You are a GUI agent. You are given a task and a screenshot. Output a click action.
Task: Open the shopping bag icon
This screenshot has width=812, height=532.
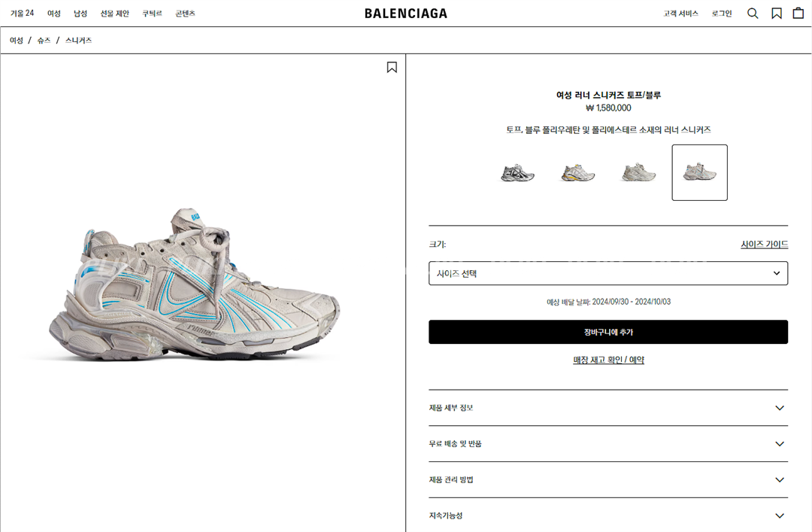(798, 13)
